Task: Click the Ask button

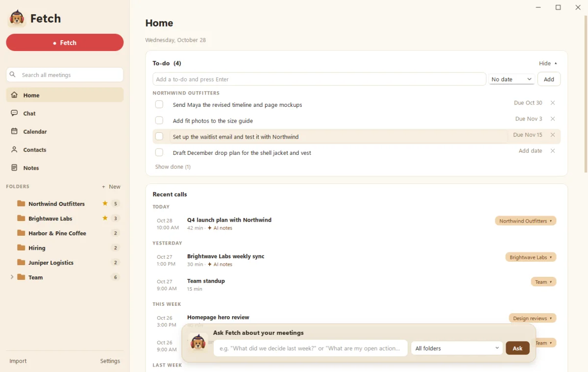Action: coord(517,348)
